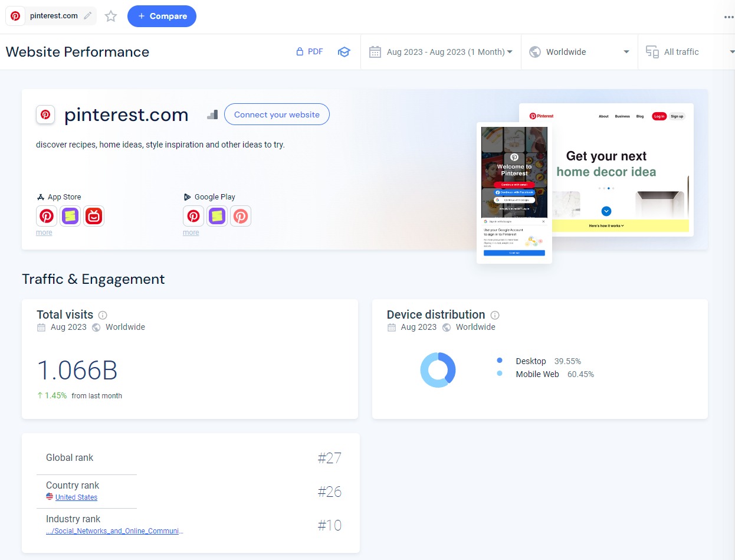735x560 pixels.
Task: Open the pale pink Pinterest Google Play app
Action: 241,216
